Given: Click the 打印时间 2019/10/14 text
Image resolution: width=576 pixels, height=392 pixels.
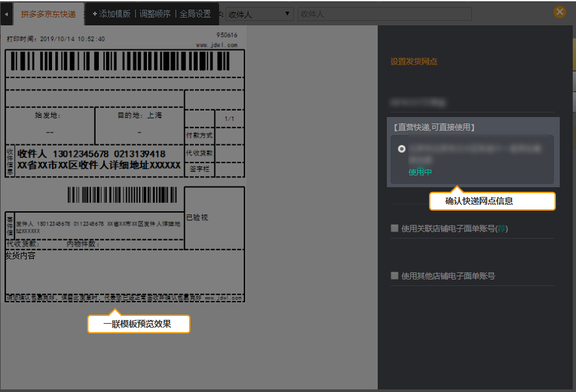Looking at the screenshot, I should (x=56, y=39).
